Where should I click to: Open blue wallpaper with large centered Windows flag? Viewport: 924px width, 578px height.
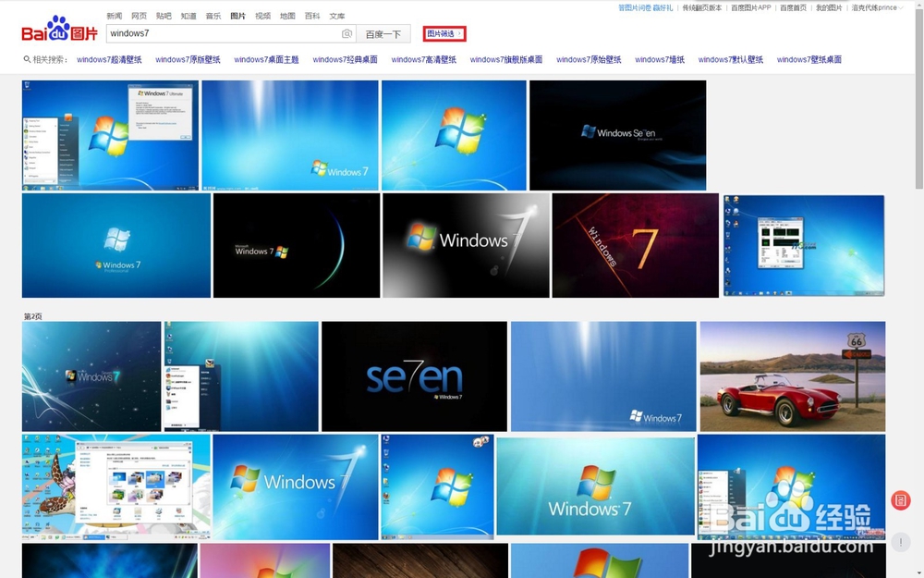454,136
